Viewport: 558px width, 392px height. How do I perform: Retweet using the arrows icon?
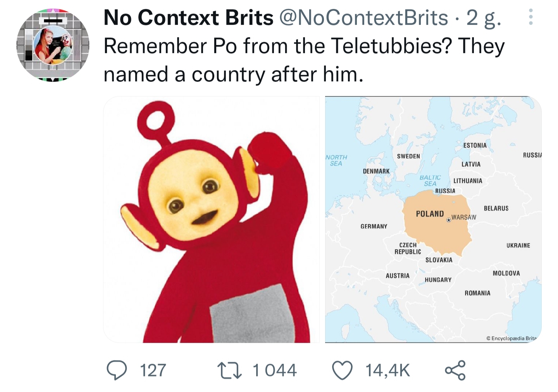[229, 370]
